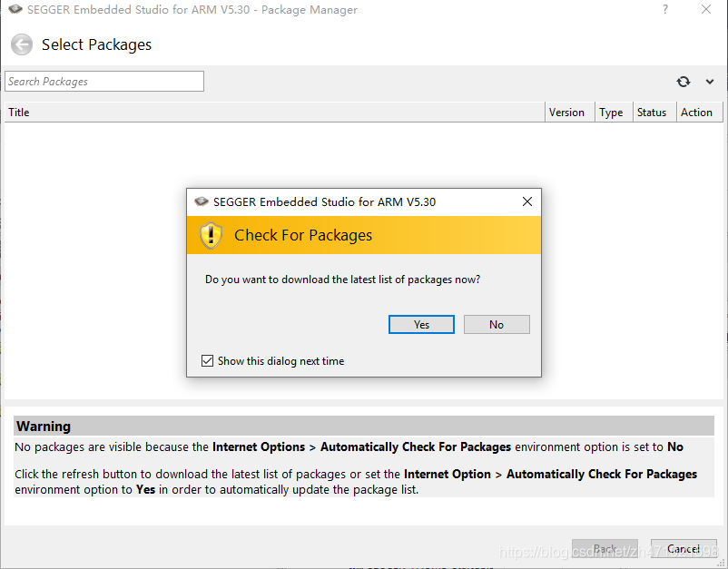Click the warning shield icon in dialog
This screenshot has height=569, width=728.
[211, 235]
